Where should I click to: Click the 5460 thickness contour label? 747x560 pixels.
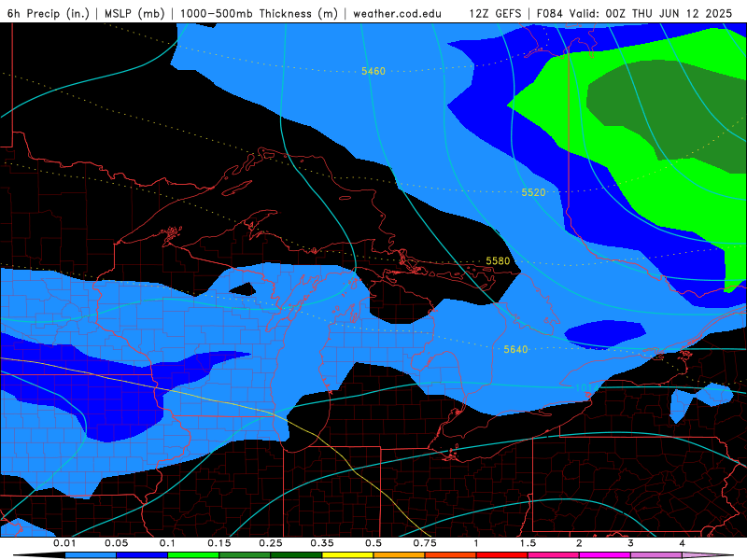pos(373,72)
